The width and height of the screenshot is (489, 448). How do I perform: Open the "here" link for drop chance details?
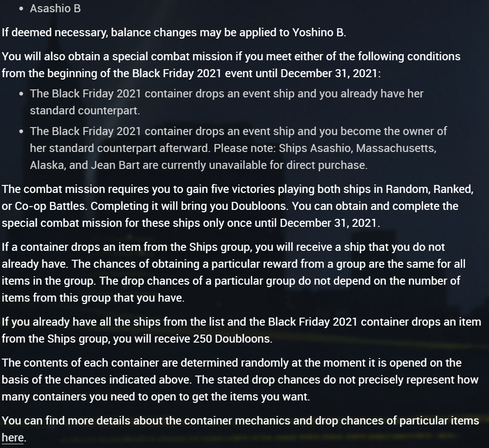click(12, 438)
